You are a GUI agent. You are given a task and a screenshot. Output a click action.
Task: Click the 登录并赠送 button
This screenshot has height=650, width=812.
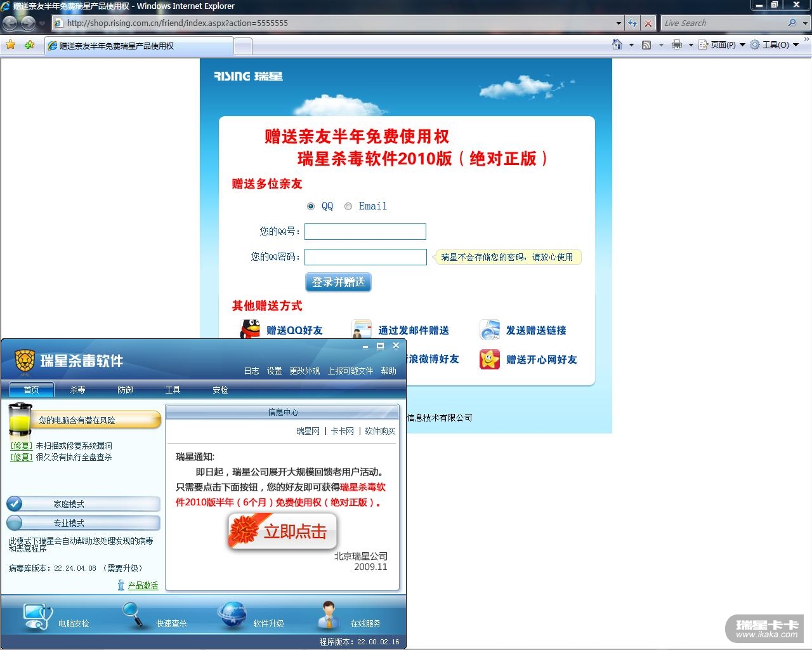pyautogui.click(x=338, y=282)
